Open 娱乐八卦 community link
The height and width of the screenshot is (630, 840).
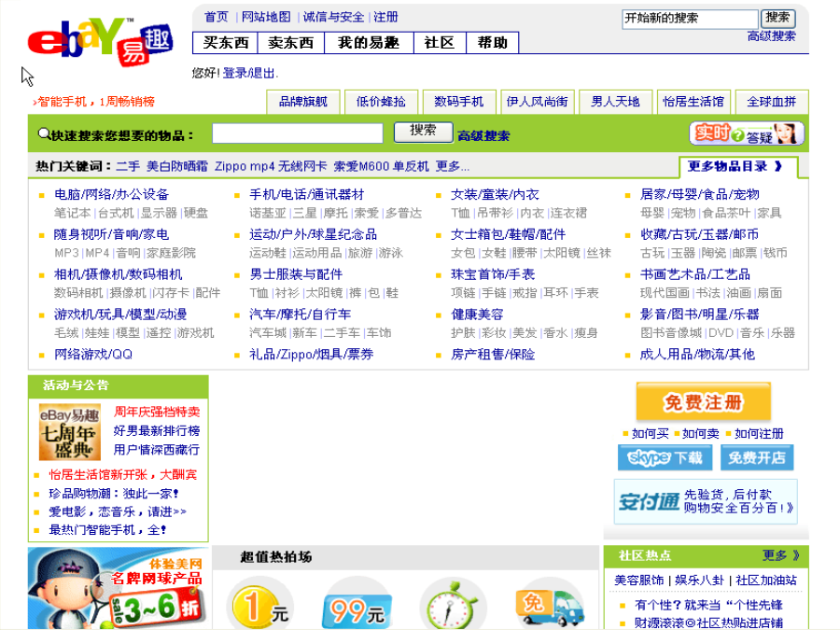[700, 581]
